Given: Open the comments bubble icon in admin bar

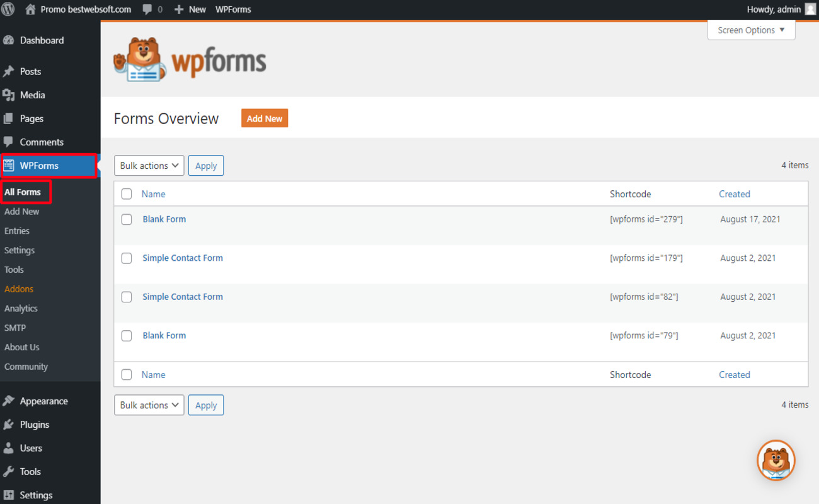Looking at the screenshot, I should pos(147,9).
